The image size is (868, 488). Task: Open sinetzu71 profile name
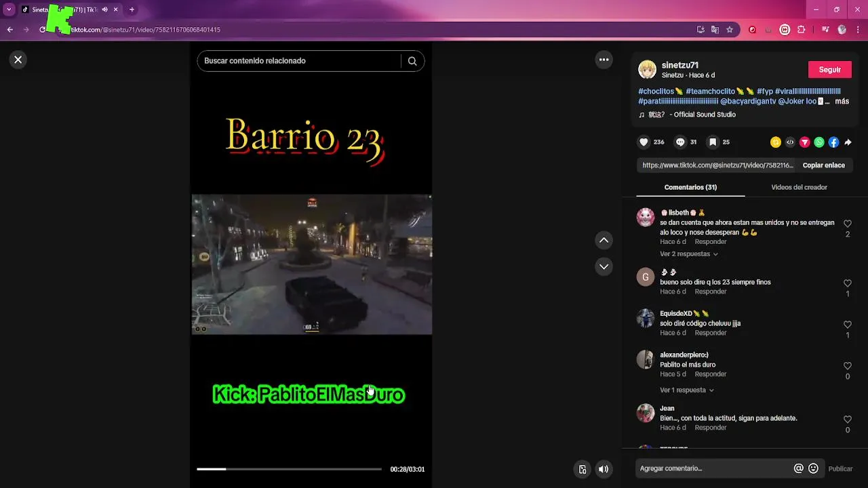(x=680, y=65)
